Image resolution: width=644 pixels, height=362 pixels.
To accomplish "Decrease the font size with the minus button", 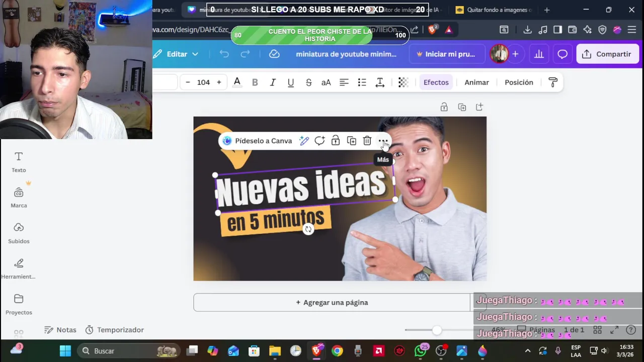I will (x=188, y=82).
